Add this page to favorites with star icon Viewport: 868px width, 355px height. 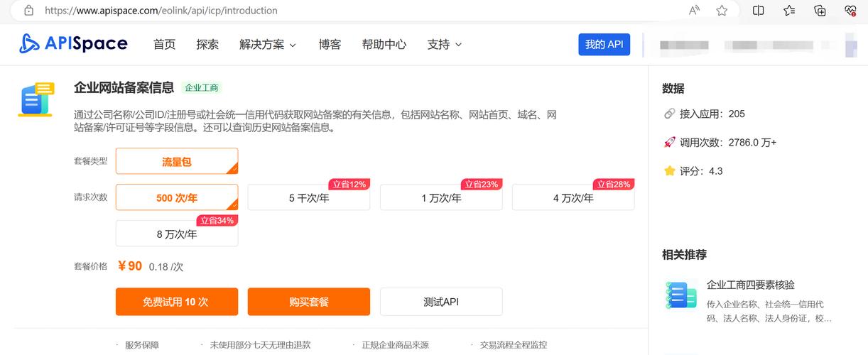tap(722, 11)
